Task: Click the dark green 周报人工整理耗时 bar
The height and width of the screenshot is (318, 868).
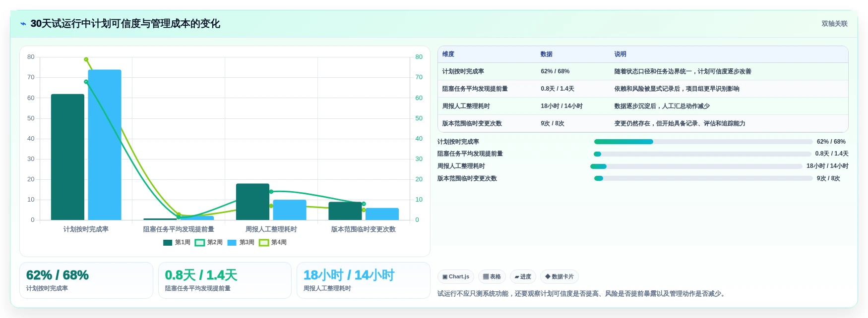Action: point(252,202)
